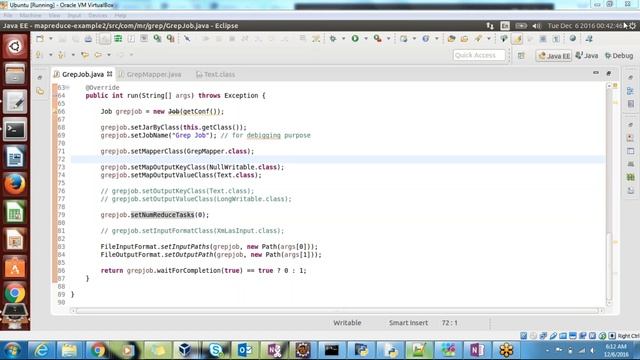The image size is (640, 360).
Task: Open the External Tools dropdown arrow
Action: 388,38
